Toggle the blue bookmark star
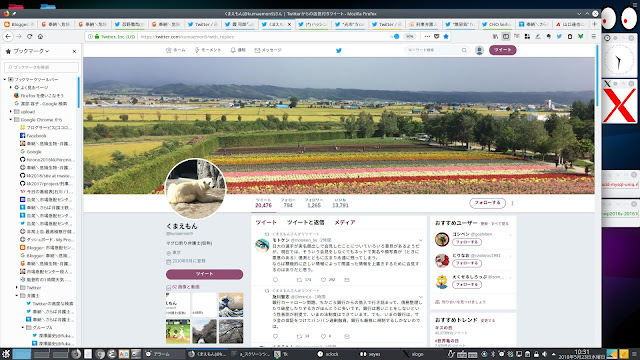The image size is (640, 360). click(446, 36)
